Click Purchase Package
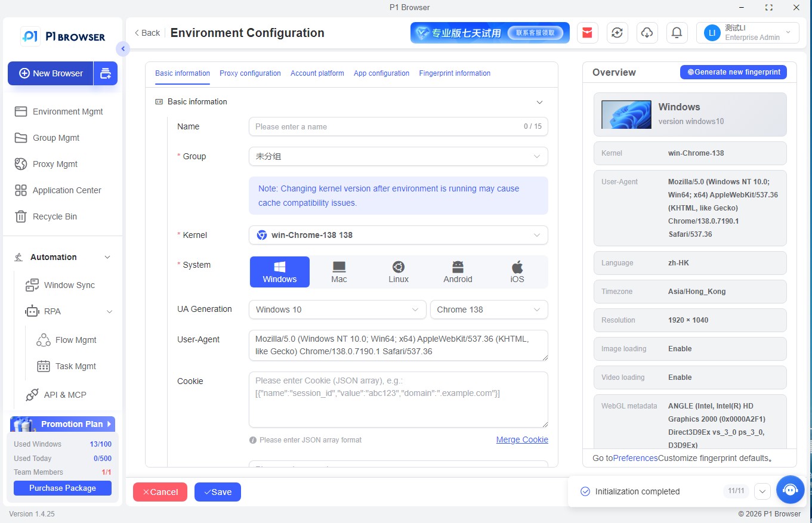 click(x=63, y=488)
